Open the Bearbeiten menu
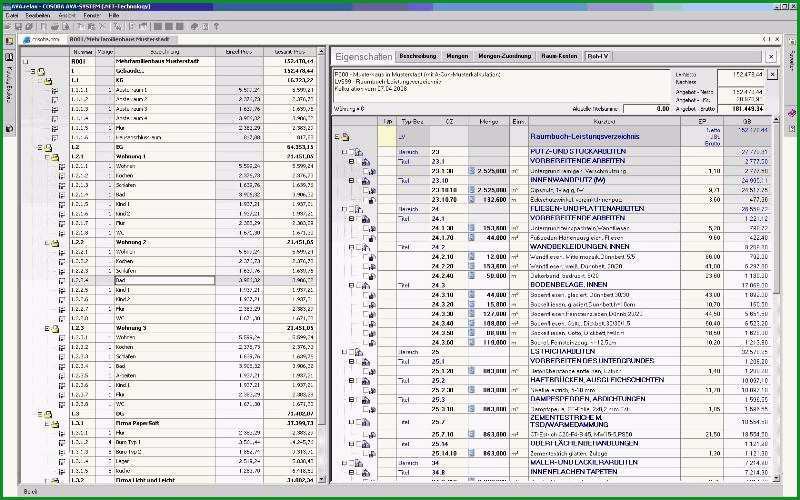 pyautogui.click(x=38, y=16)
